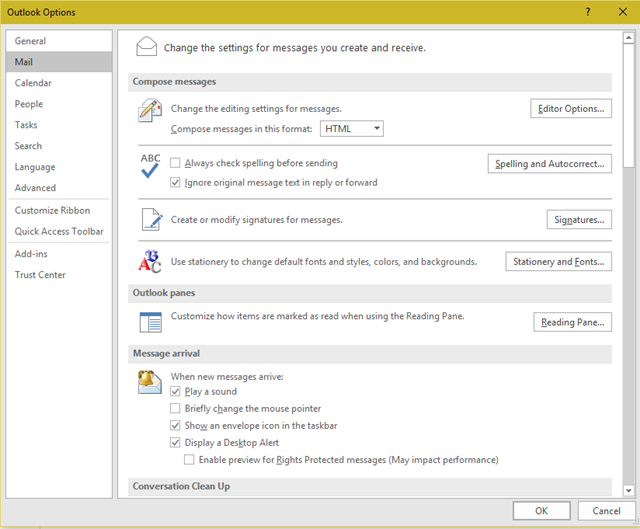Open the compose message format dropdown
The image size is (640, 529).
(x=351, y=129)
